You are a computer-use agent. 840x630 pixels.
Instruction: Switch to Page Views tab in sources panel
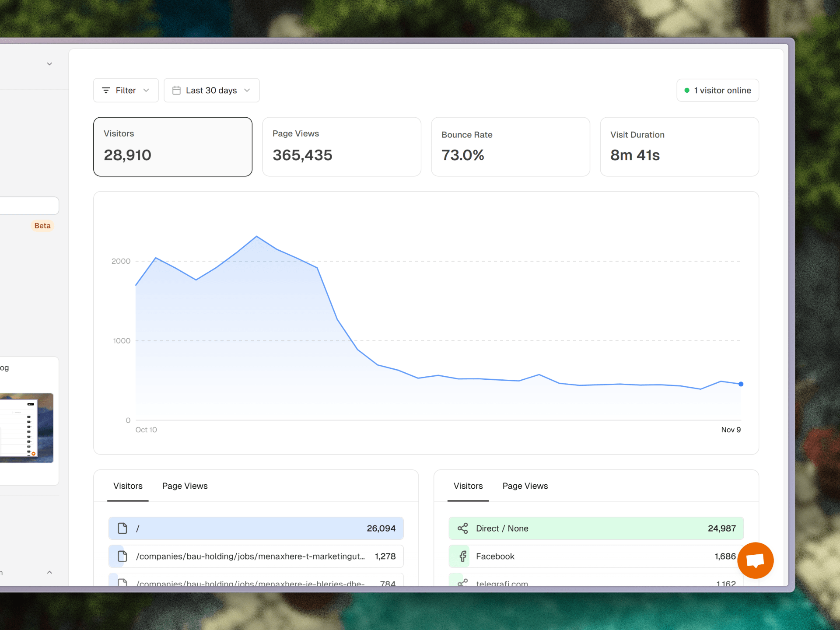click(525, 486)
